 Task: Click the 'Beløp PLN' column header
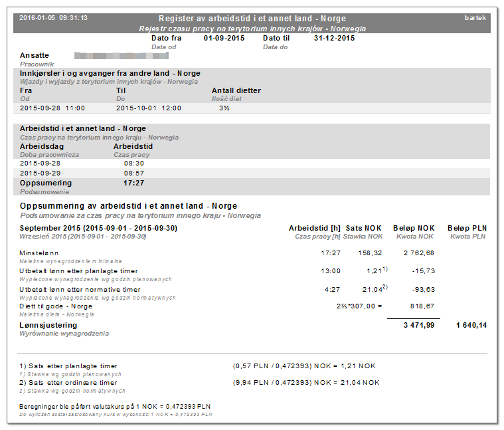pyautogui.click(x=467, y=229)
